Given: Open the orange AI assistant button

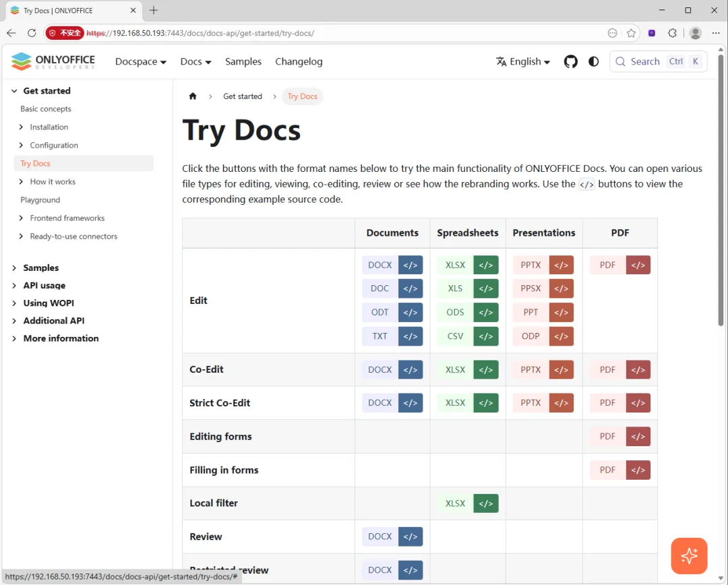Looking at the screenshot, I should click(x=689, y=556).
